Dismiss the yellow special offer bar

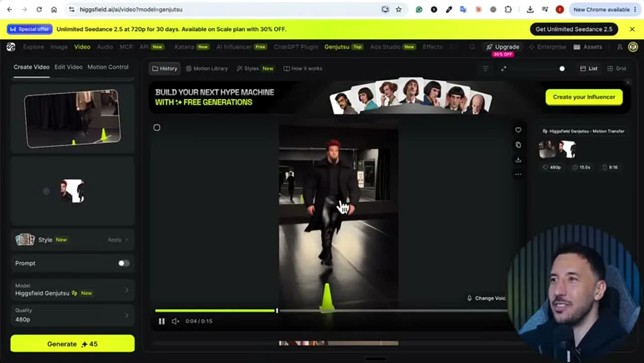[632, 29]
